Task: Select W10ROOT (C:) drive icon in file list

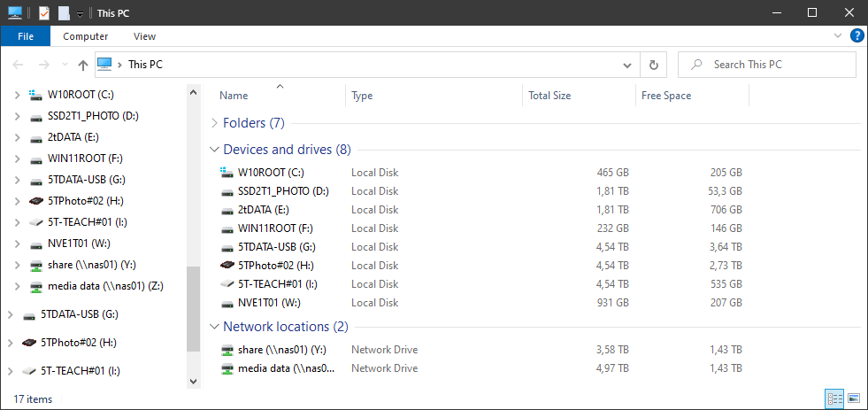Action: (x=227, y=173)
